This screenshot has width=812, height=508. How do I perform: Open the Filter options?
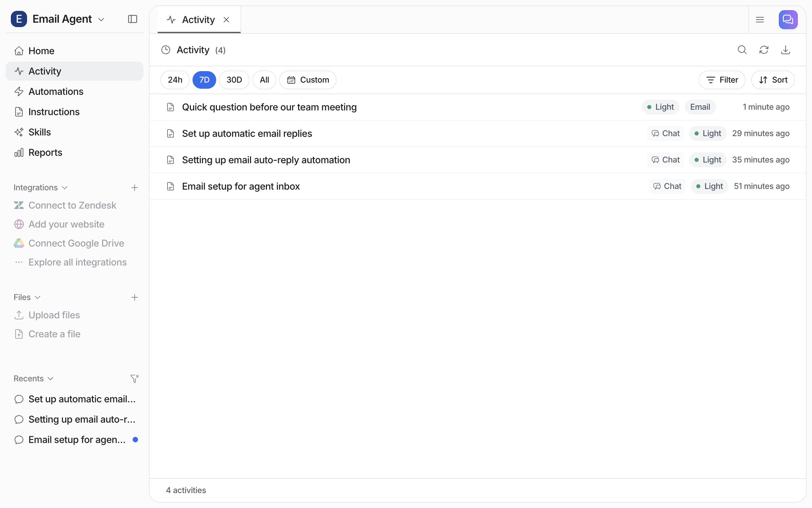722,80
